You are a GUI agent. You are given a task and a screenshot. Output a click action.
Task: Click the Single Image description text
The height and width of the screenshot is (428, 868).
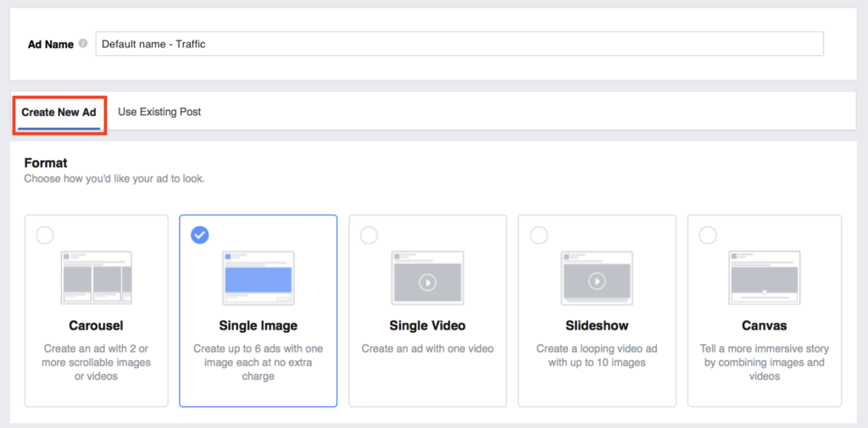click(258, 362)
